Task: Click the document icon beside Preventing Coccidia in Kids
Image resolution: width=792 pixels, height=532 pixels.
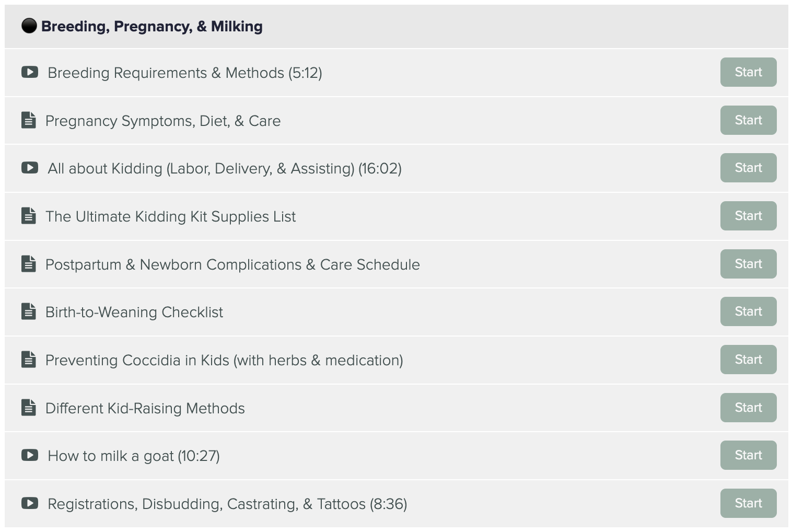Action: coord(29,360)
